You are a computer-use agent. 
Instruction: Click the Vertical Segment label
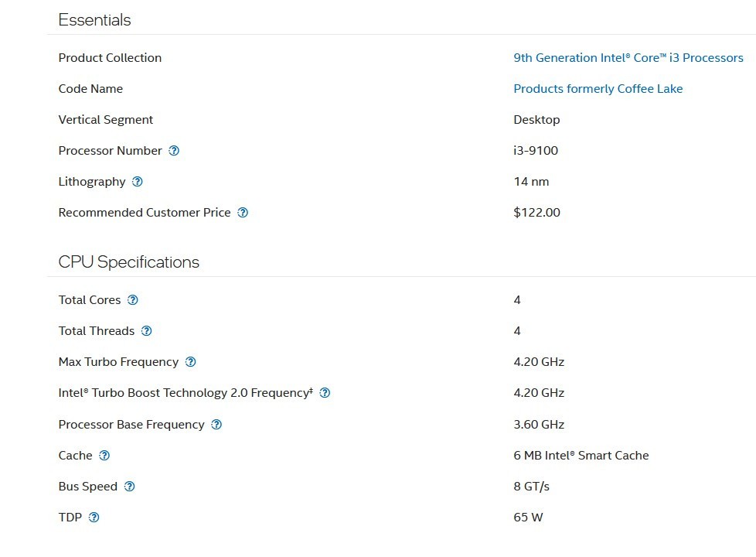point(106,120)
